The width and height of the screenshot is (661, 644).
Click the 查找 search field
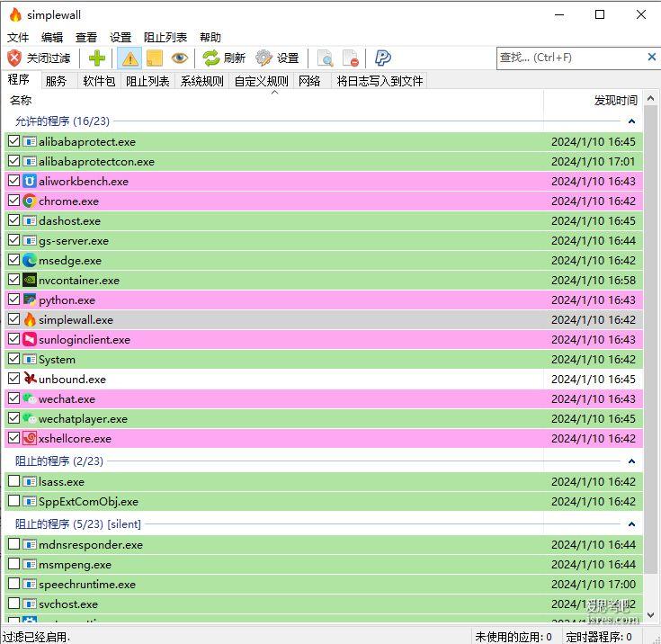(x=571, y=58)
